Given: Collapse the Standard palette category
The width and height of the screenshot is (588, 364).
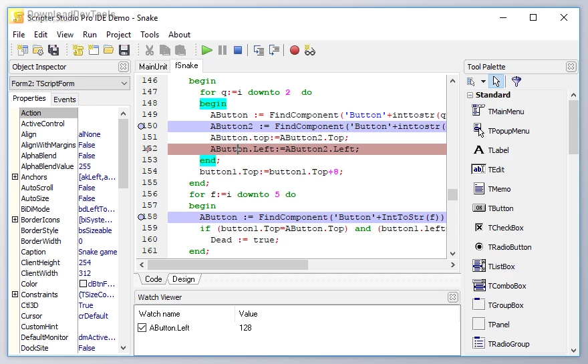Looking at the screenshot, I should click(x=470, y=96).
